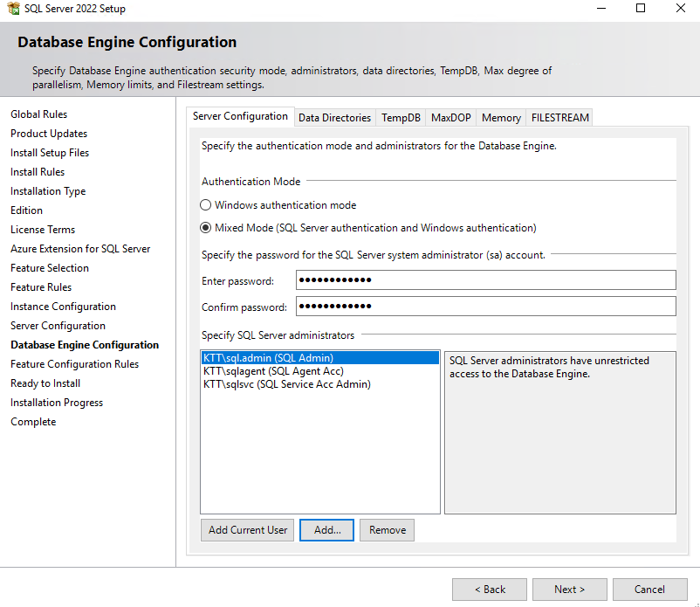Open the Memory tab

click(501, 118)
